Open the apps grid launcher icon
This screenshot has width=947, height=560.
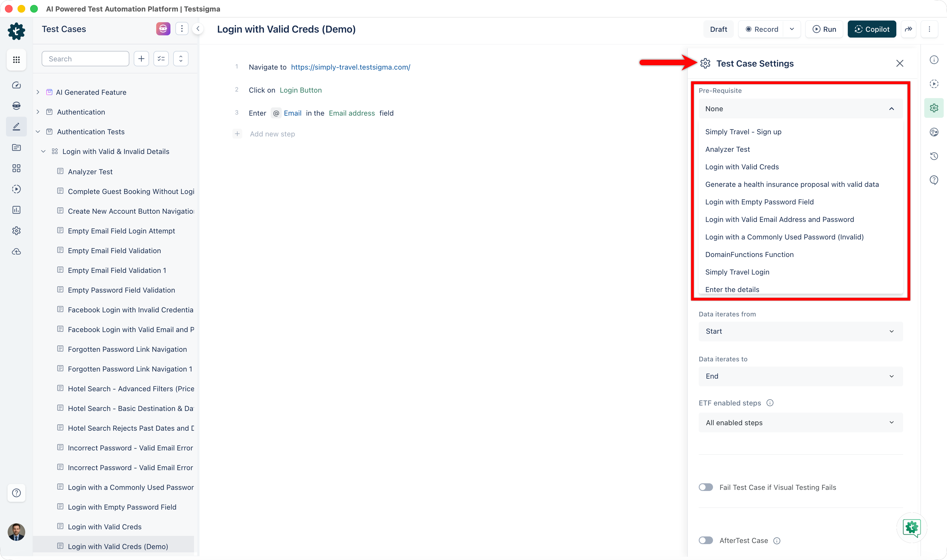click(16, 60)
